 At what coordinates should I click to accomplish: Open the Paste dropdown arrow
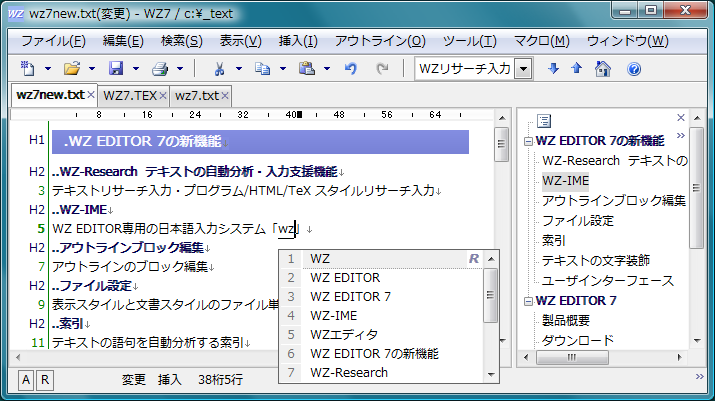(x=327, y=69)
